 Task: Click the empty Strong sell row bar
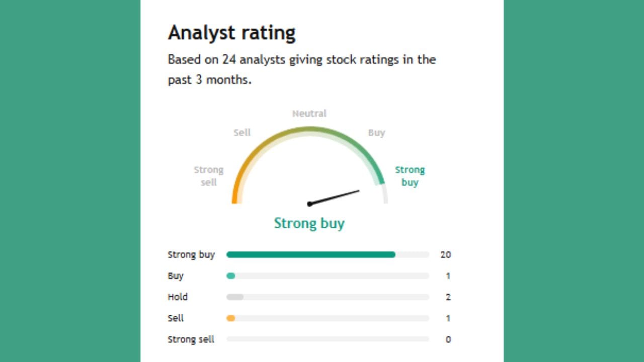click(328, 339)
